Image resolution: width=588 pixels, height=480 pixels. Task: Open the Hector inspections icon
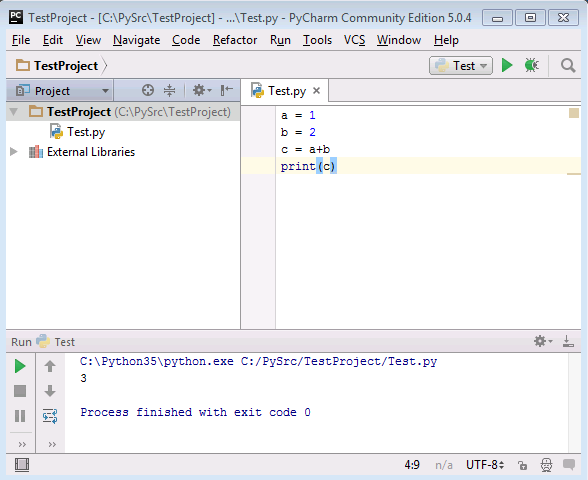click(546, 465)
